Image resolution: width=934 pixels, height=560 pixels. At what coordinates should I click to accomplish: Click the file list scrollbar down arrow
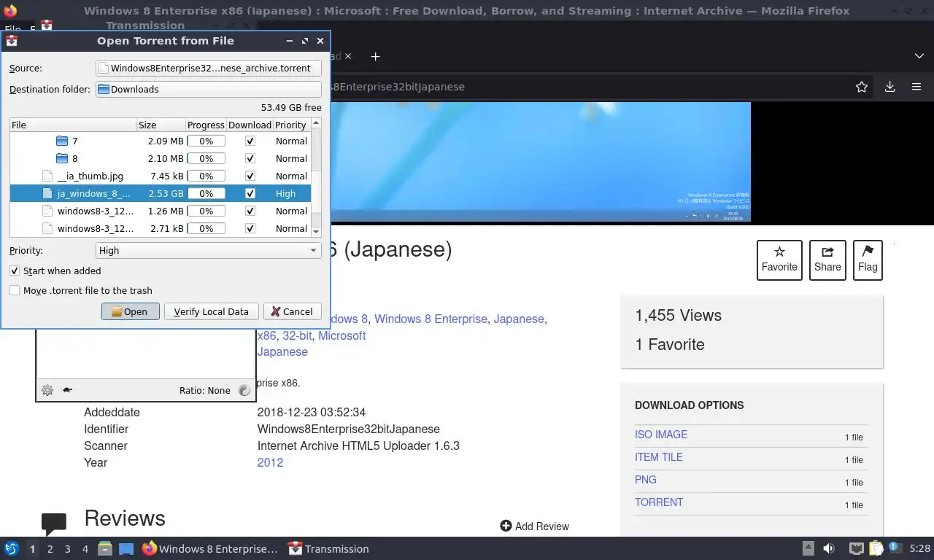(x=316, y=231)
